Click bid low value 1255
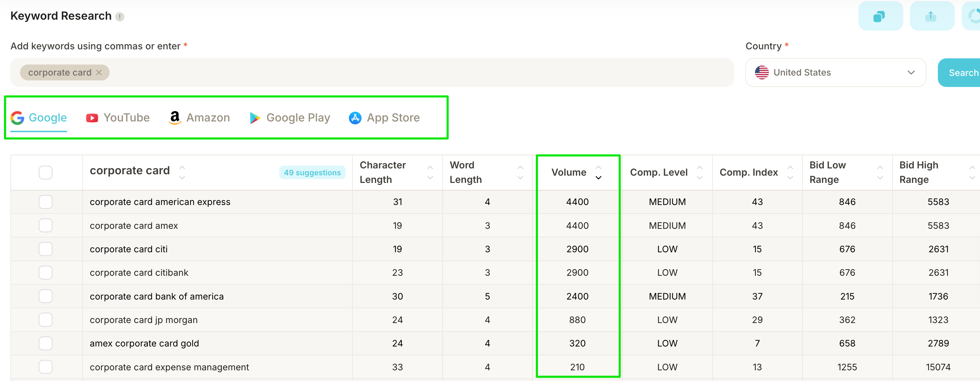 click(847, 367)
